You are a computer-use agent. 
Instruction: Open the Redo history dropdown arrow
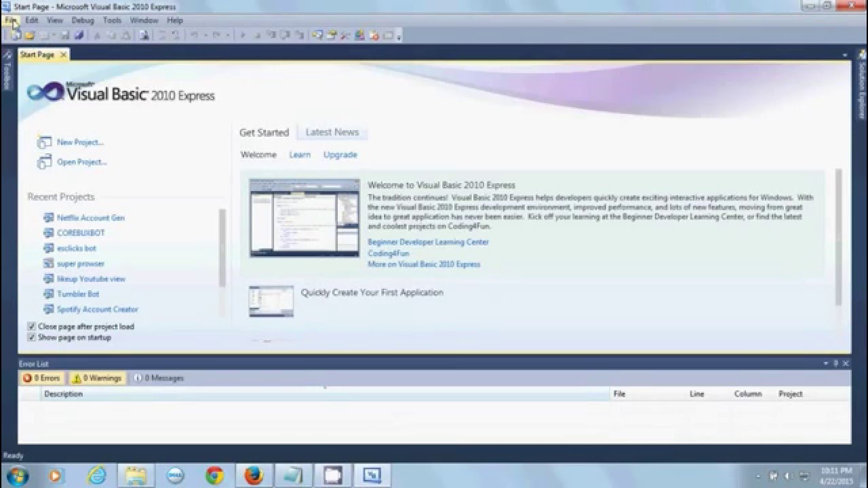(x=228, y=35)
